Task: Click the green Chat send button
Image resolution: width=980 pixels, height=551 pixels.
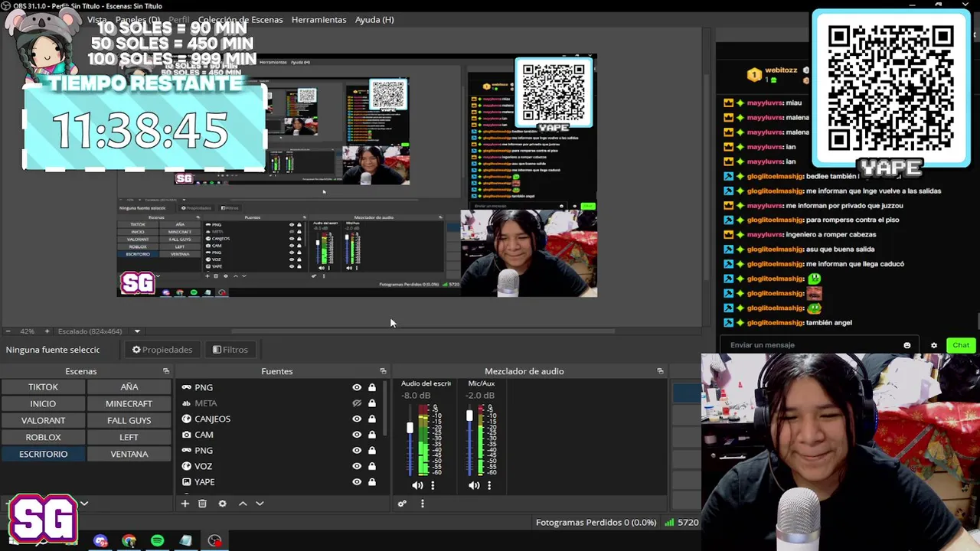Action: [961, 345]
